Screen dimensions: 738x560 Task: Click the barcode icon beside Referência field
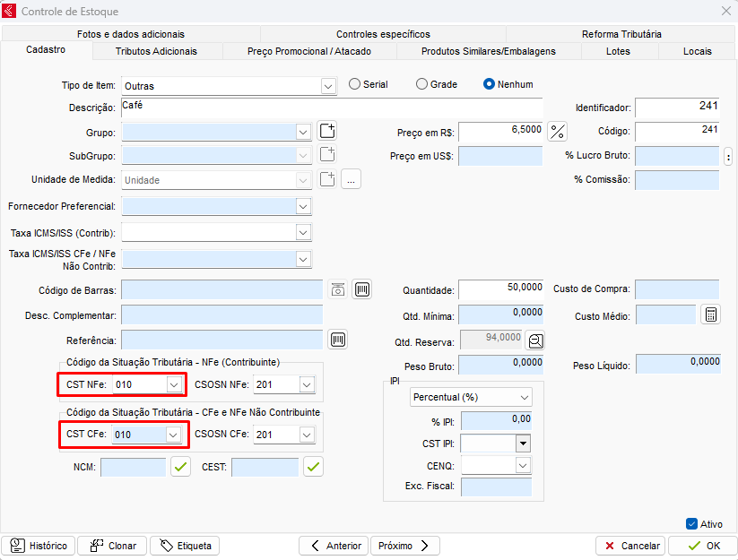338,340
